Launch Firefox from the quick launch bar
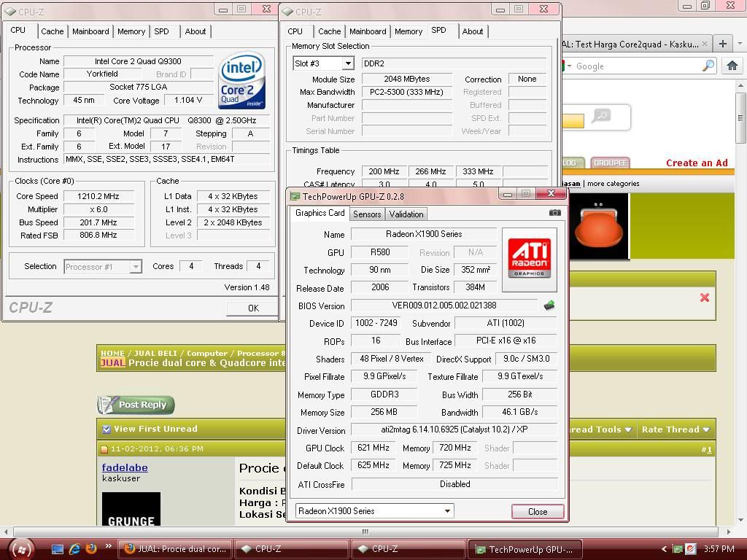Screen dimensions: 747x560 (91, 549)
